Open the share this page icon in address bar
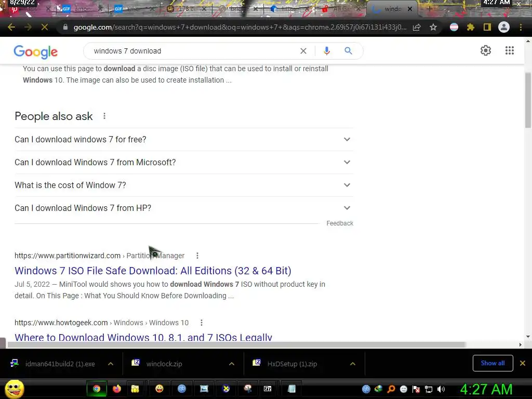The height and width of the screenshot is (399, 532). tap(417, 27)
